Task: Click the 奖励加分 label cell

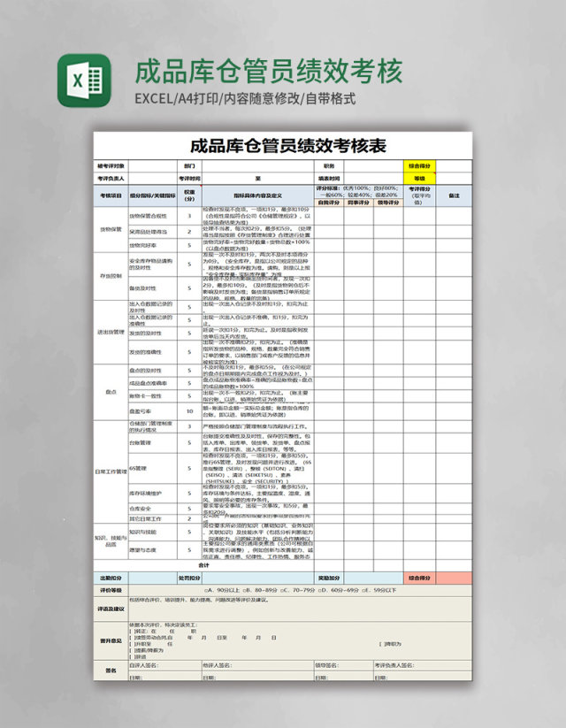Action: pos(329,578)
